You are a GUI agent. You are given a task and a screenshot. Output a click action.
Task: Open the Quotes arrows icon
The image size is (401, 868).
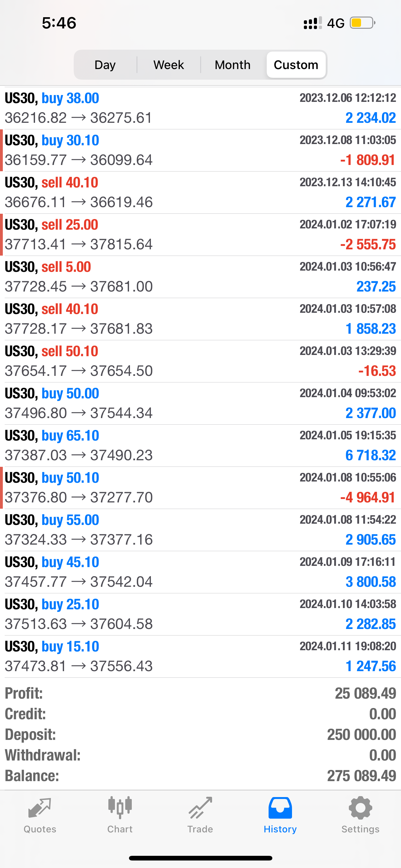click(x=40, y=808)
